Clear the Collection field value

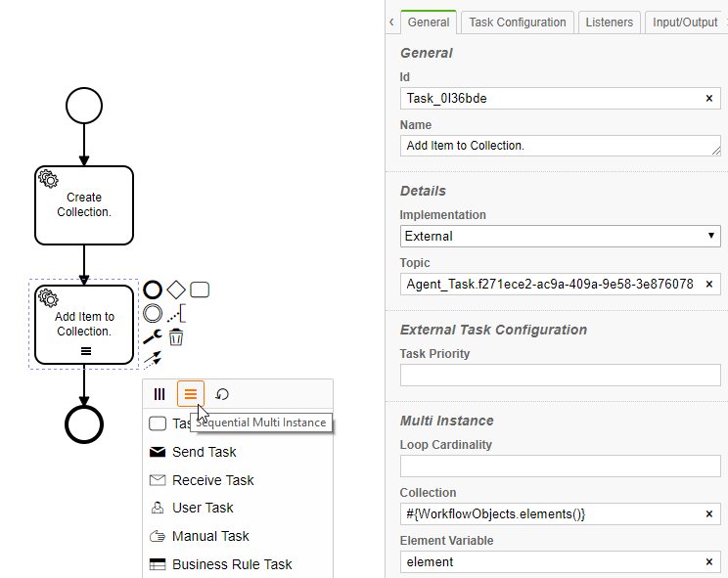click(x=708, y=514)
